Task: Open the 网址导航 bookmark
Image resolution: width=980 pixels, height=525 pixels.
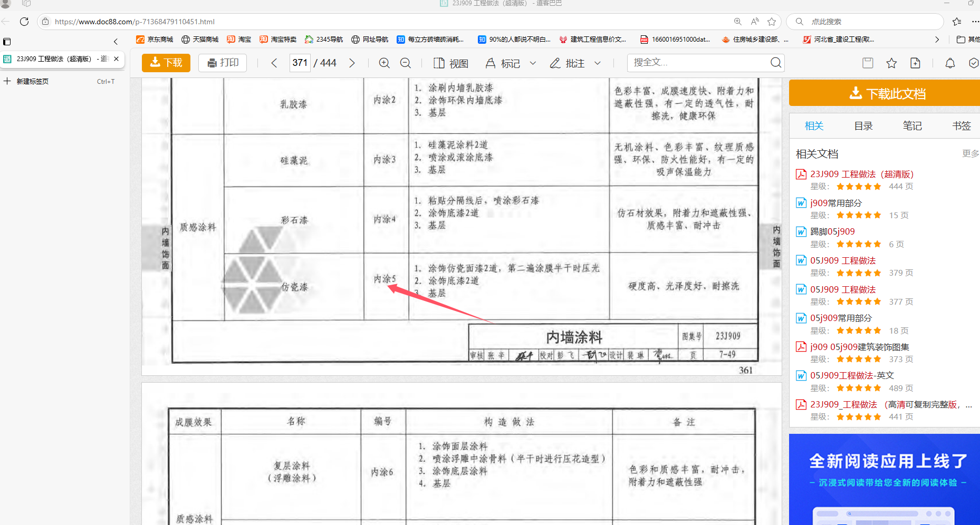Action: click(370, 40)
